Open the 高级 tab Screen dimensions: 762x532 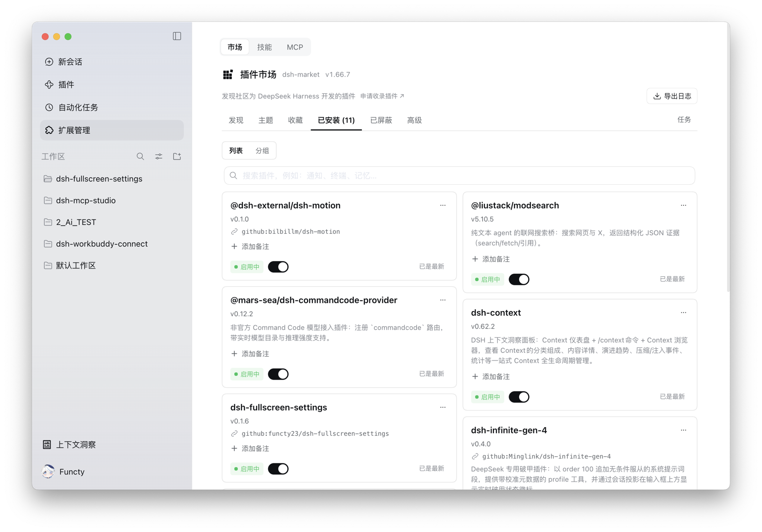[x=414, y=120]
